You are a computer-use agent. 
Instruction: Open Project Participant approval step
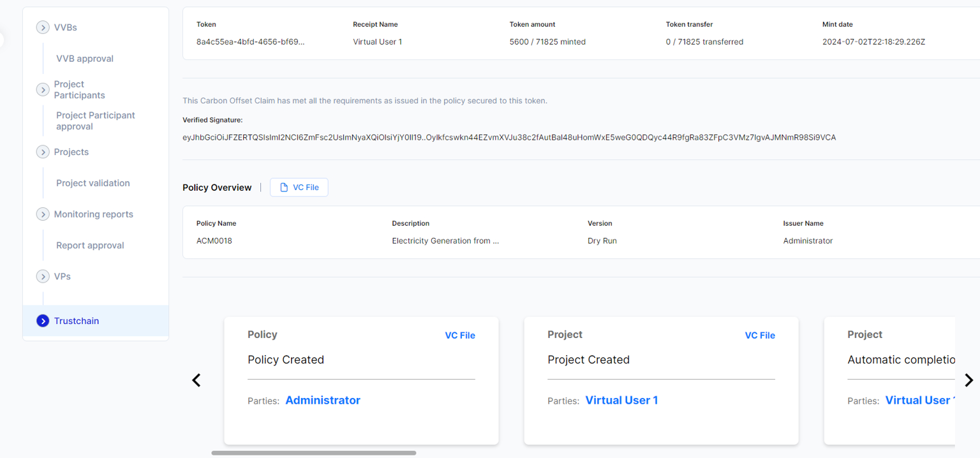click(95, 121)
